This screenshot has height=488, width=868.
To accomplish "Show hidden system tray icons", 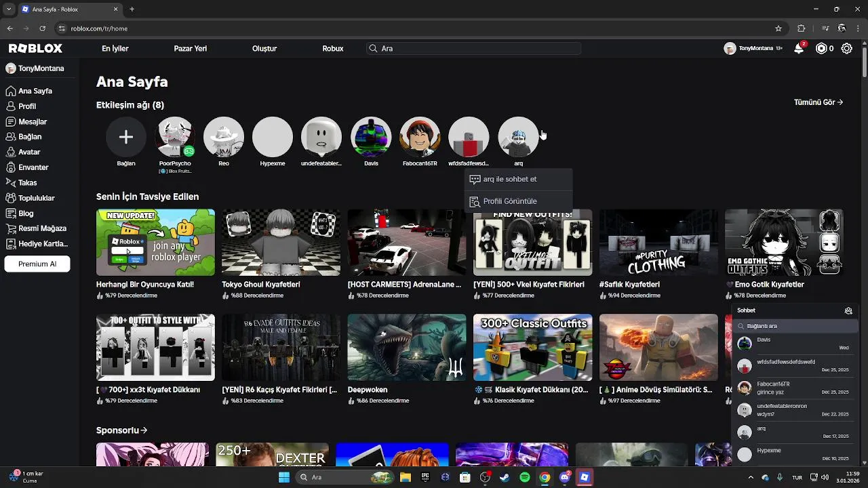I will point(751,477).
